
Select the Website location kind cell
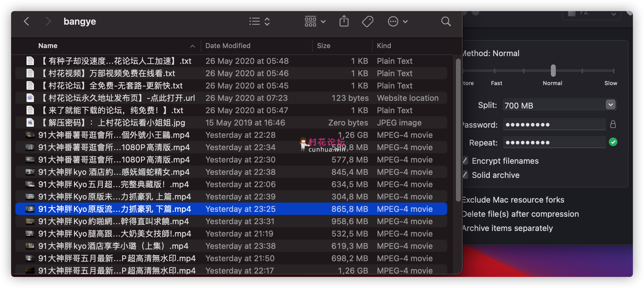[x=408, y=98]
